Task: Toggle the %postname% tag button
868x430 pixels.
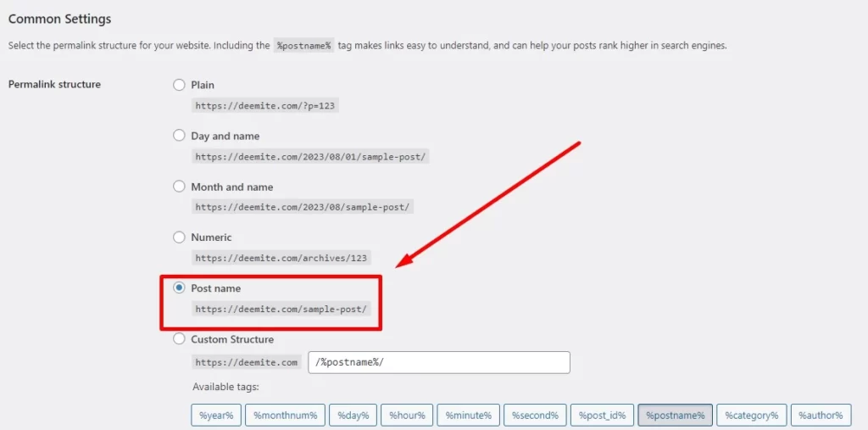Action: pyautogui.click(x=676, y=415)
